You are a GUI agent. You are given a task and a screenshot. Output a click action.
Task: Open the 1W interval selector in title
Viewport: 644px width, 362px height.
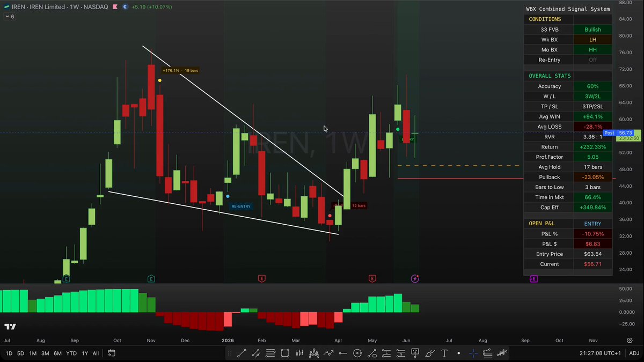pos(73,8)
